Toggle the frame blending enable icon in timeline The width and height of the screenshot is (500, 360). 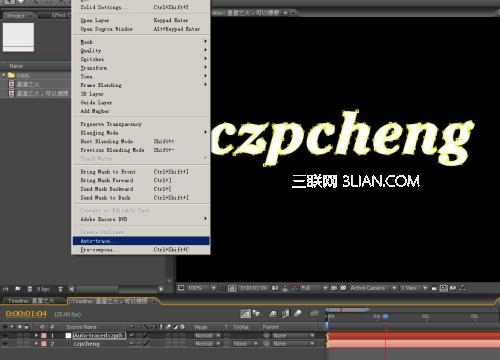click(286, 314)
